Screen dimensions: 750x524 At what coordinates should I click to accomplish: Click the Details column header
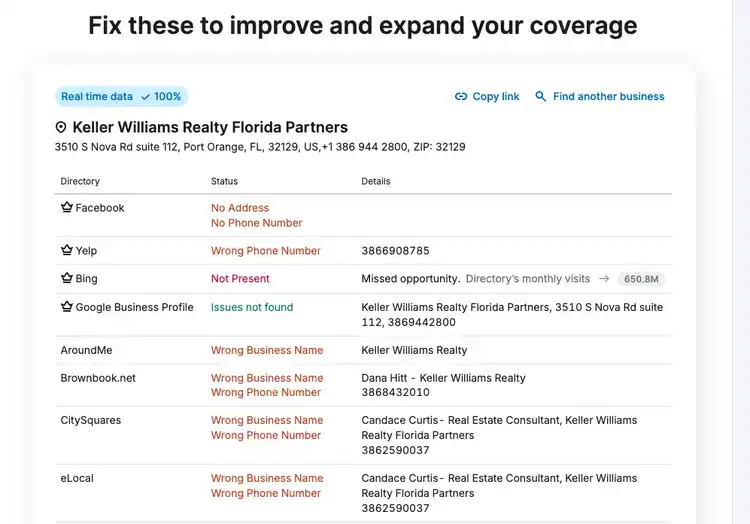point(375,181)
